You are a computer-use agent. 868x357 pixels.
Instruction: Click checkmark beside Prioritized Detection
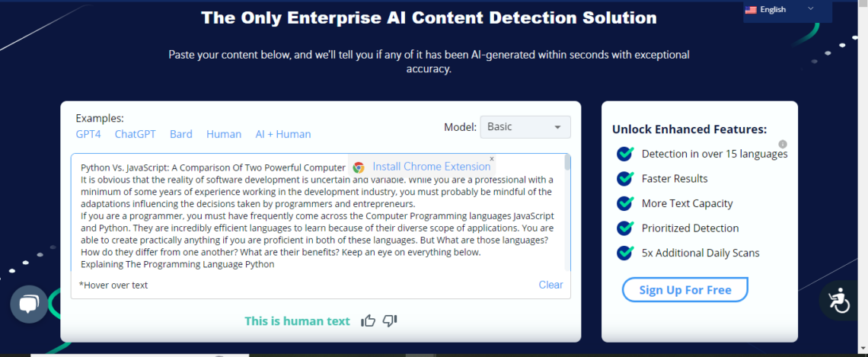(x=625, y=228)
